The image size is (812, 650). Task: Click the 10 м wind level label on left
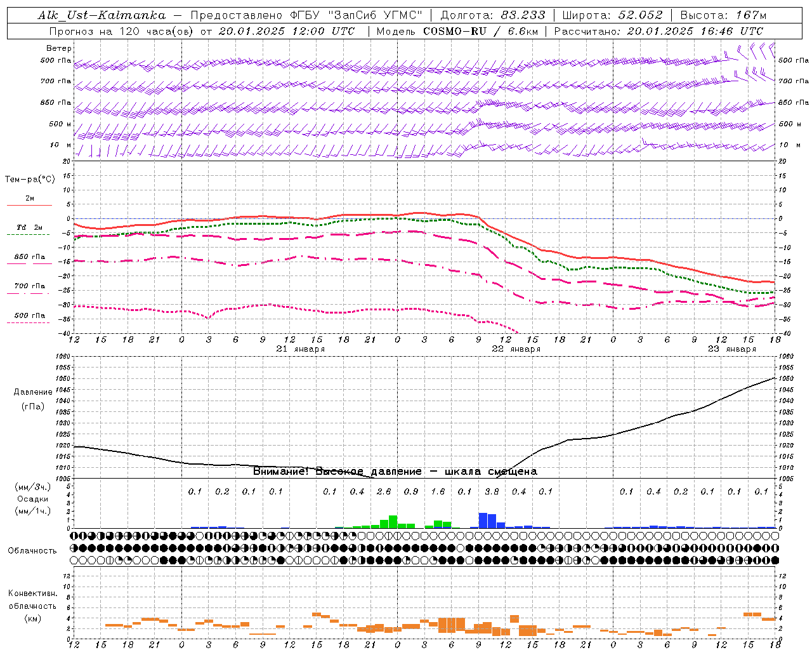61,145
